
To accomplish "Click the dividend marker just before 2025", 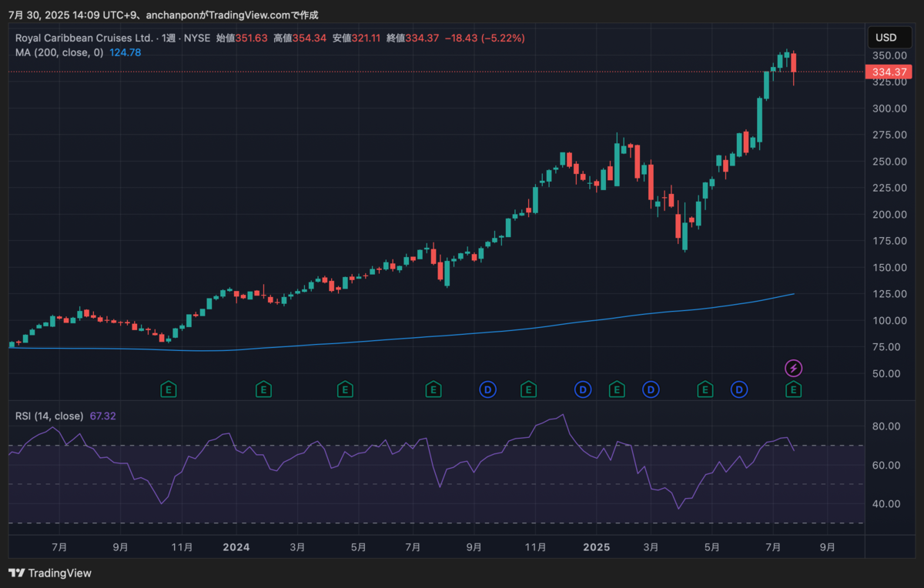I will [x=583, y=390].
